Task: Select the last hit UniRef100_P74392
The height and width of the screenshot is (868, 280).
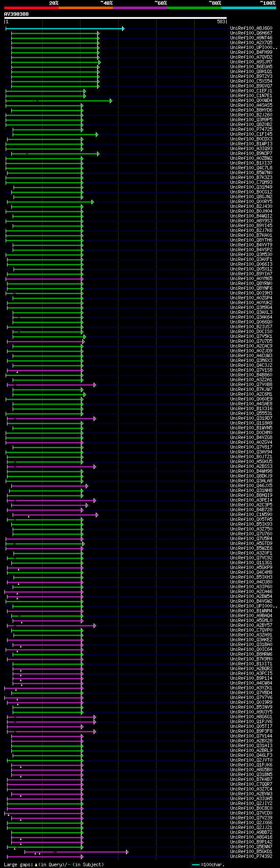Action: [x=251, y=857]
